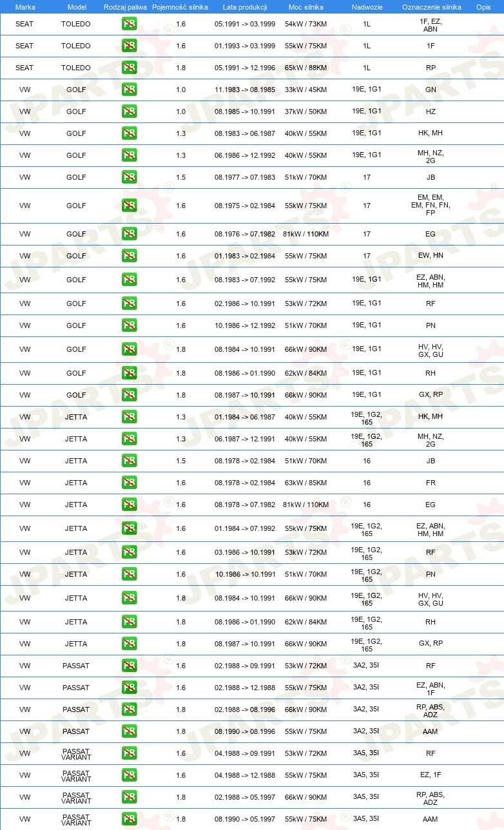Click the petrol icon for JETTA 01.1984 -> 06.1987

(x=129, y=417)
